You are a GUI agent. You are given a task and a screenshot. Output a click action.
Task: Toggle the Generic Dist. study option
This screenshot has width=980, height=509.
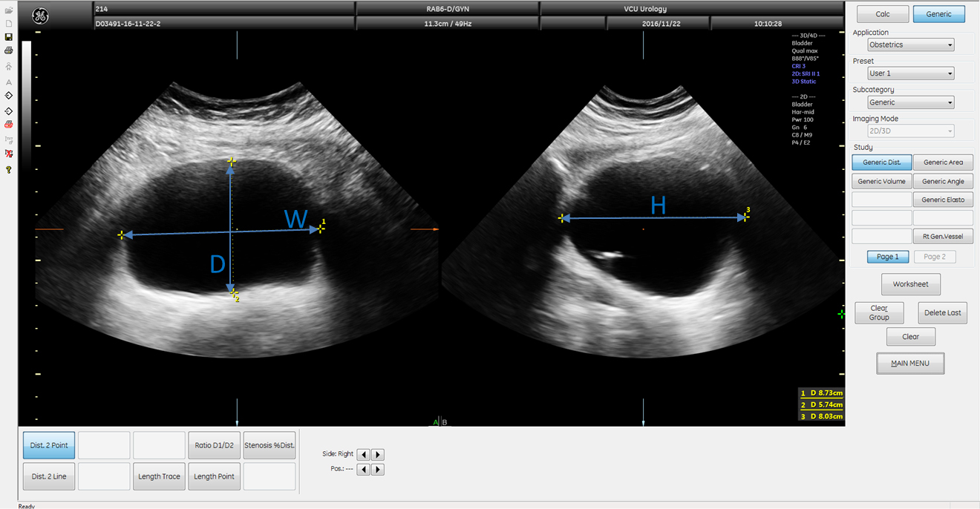point(881,162)
